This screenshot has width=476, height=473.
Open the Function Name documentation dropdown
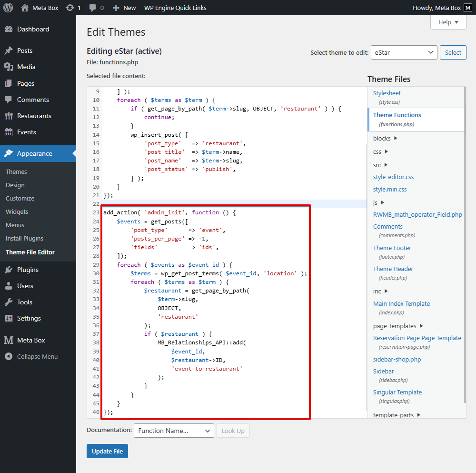coord(174,431)
